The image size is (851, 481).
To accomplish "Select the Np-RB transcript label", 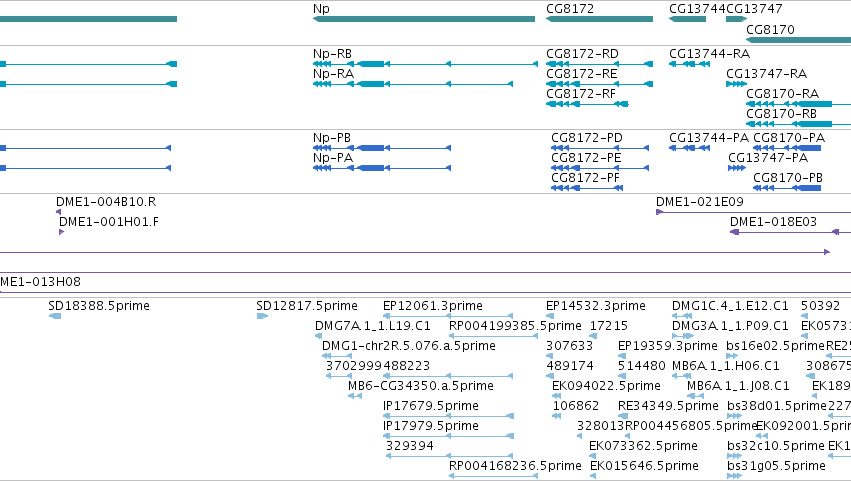I will pyautogui.click(x=332, y=54).
